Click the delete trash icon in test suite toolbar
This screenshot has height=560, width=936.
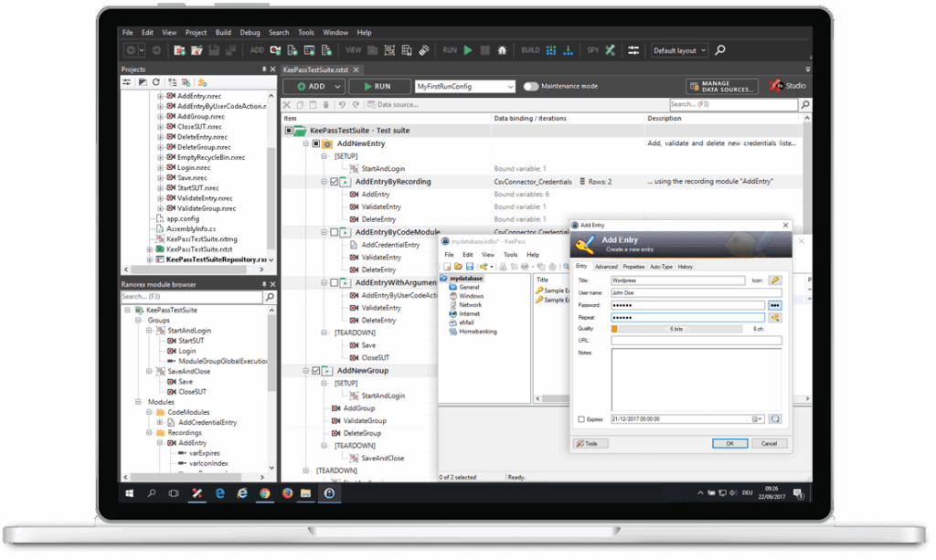(326, 105)
